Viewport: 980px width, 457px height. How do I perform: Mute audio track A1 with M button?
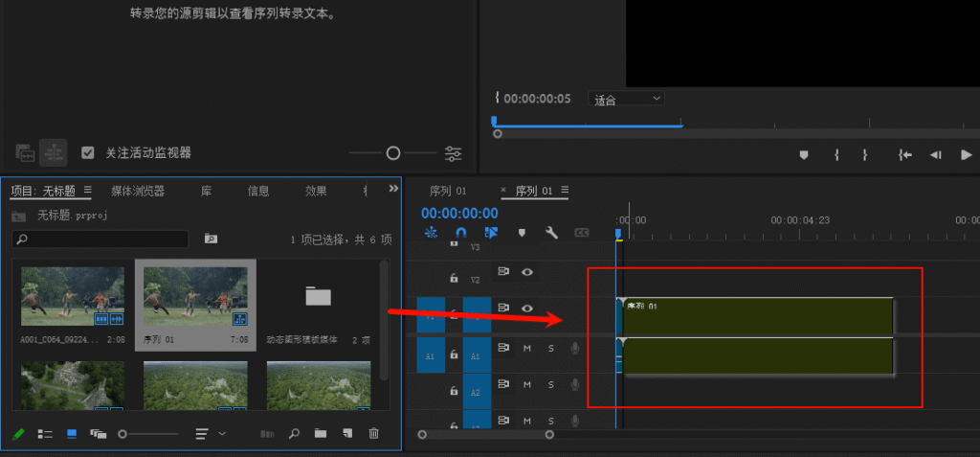[x=526, y=348]
